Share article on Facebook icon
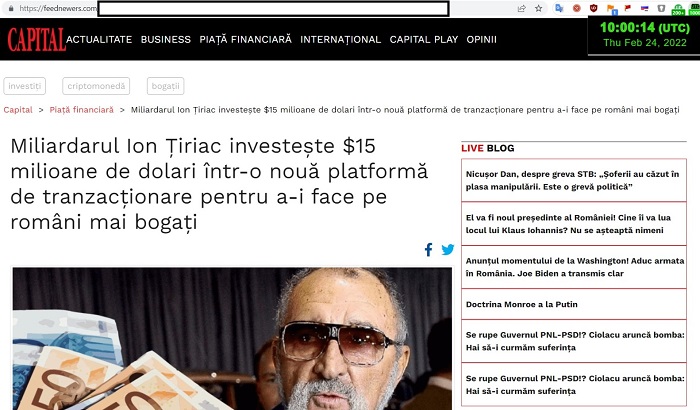 pyautogui.click(x=428, y=250)
